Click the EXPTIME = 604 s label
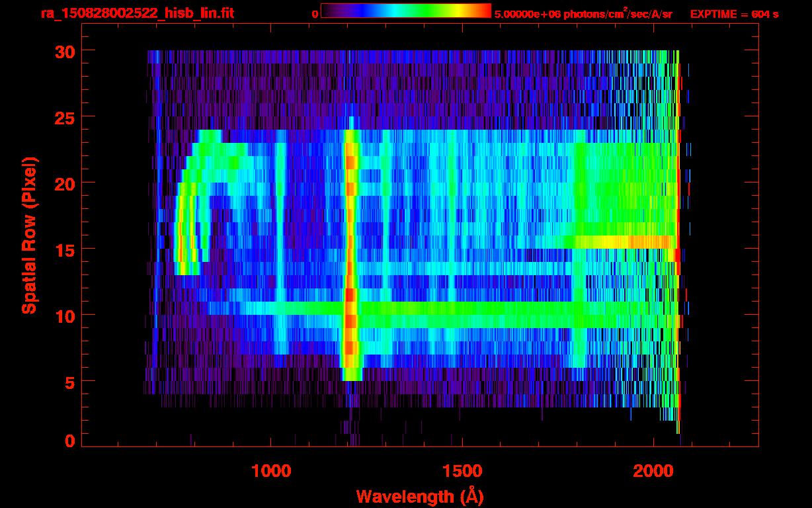This screenshot has width=812, height=508. 734,14
